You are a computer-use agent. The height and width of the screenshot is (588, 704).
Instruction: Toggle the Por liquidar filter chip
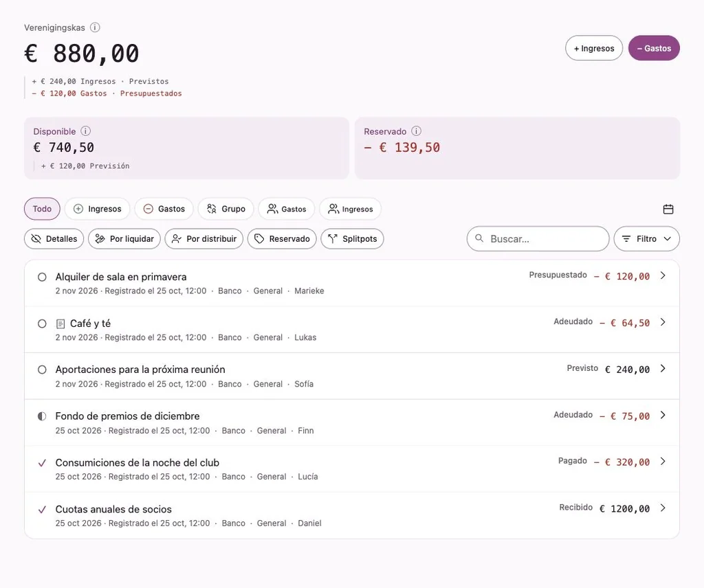tap(124, 238)
